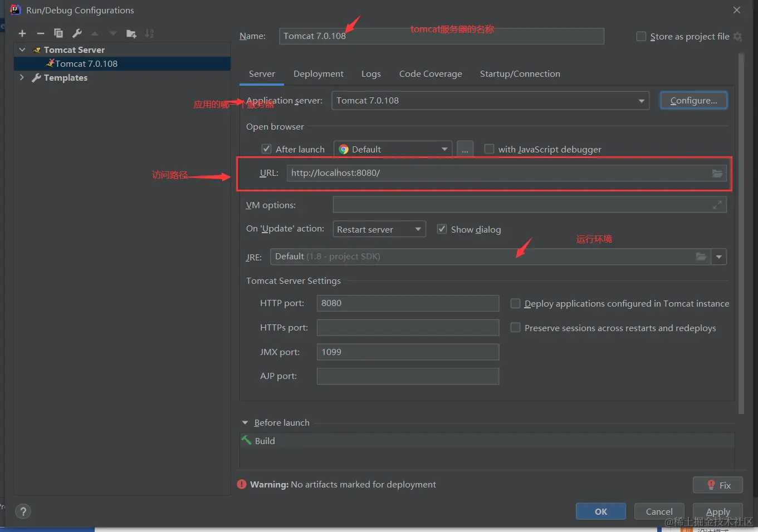This screenshot has width=758, height=532.
Task: Open the Default browser dropdown
Action: coord(393,149)
